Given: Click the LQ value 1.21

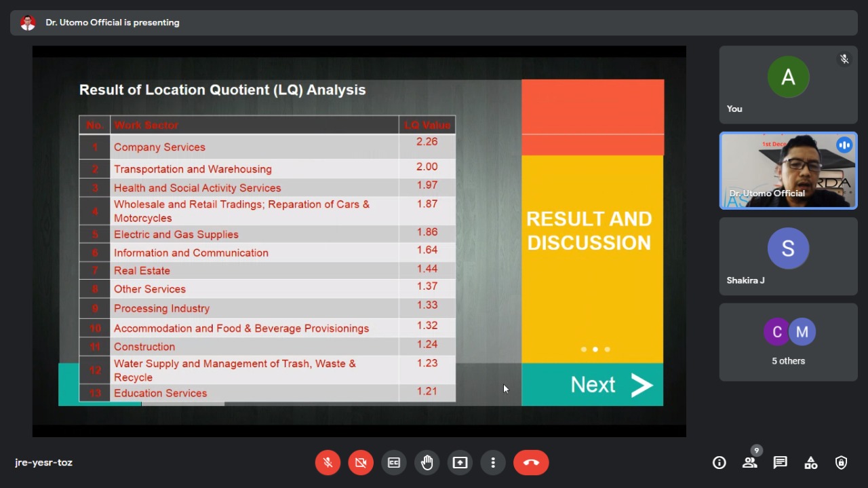Looking at the screenshot, I should [427, 391].
